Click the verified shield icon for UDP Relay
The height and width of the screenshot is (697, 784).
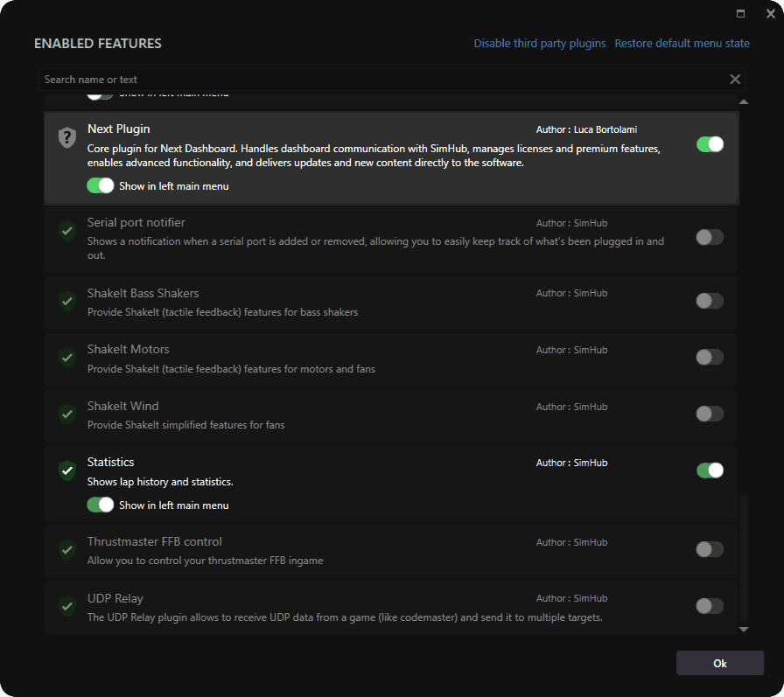point(67,607)
